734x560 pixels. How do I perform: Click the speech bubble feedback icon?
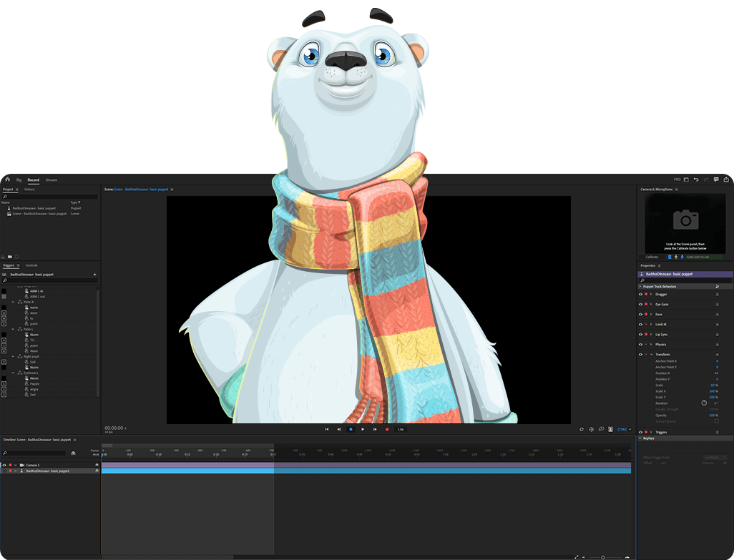pos(716,180)
